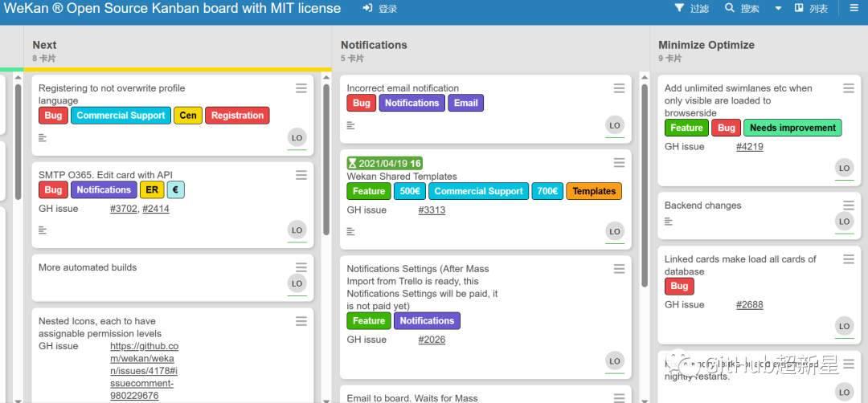Click description icon on Incorrect email notification card
Image resolution: width=868 pixels, height=403 pixels.
tap(350, 125)
